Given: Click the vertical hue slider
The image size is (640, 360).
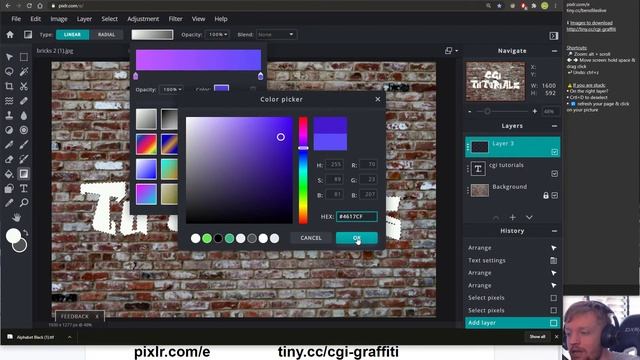Looking at the screenshot, I should (x=303, y=170).
